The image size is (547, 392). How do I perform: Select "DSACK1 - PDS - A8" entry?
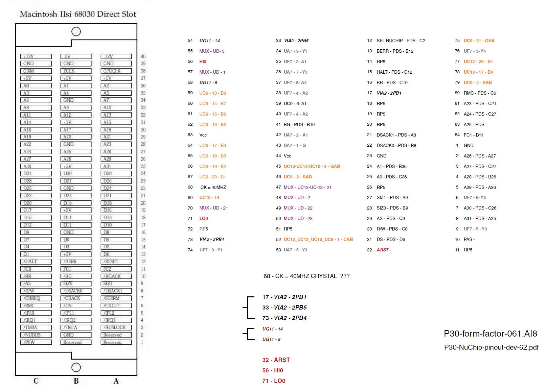coord(396,135)
